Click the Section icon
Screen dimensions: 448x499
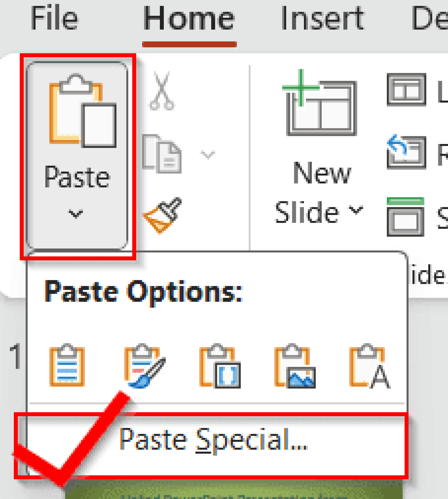[x=406, y=217]
